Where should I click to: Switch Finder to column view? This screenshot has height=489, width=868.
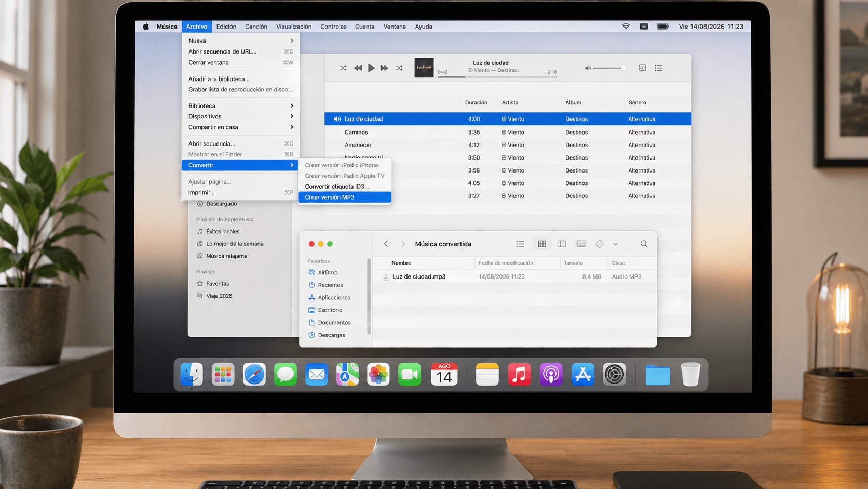pyautogui.click(x=562, y=244)
